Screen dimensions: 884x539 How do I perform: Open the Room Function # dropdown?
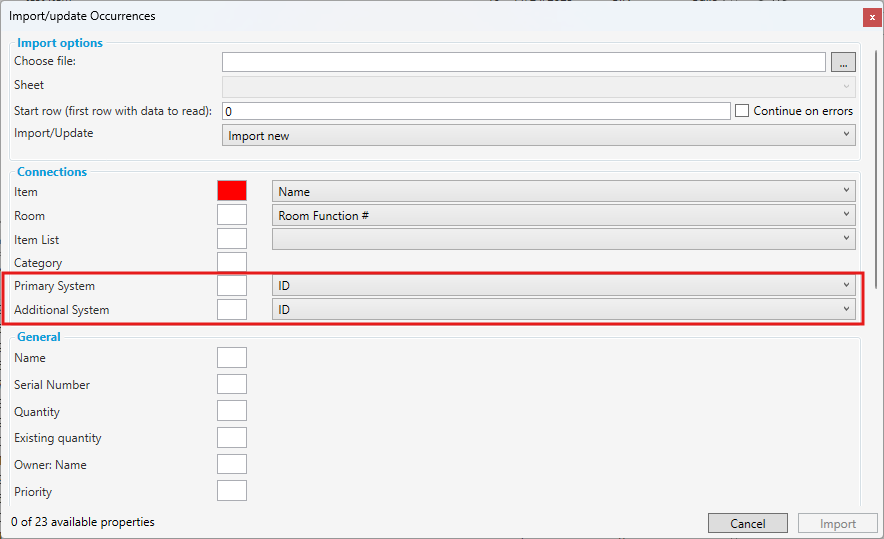(563, 215)
